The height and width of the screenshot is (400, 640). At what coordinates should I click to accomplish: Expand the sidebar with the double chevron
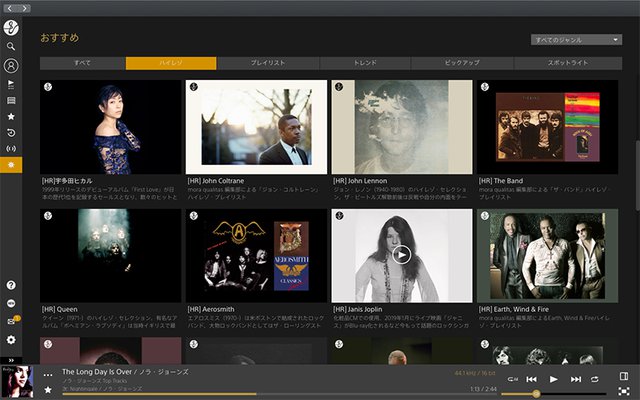11,359
